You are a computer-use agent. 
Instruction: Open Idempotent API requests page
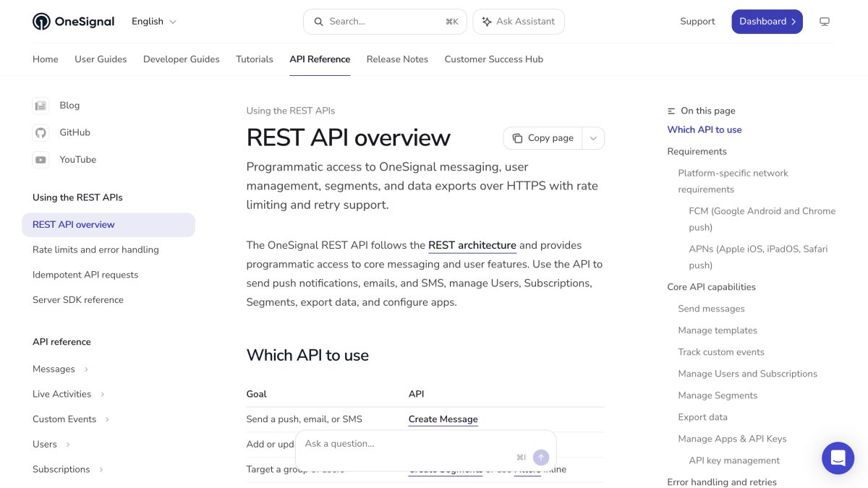[x=85, y=275]
